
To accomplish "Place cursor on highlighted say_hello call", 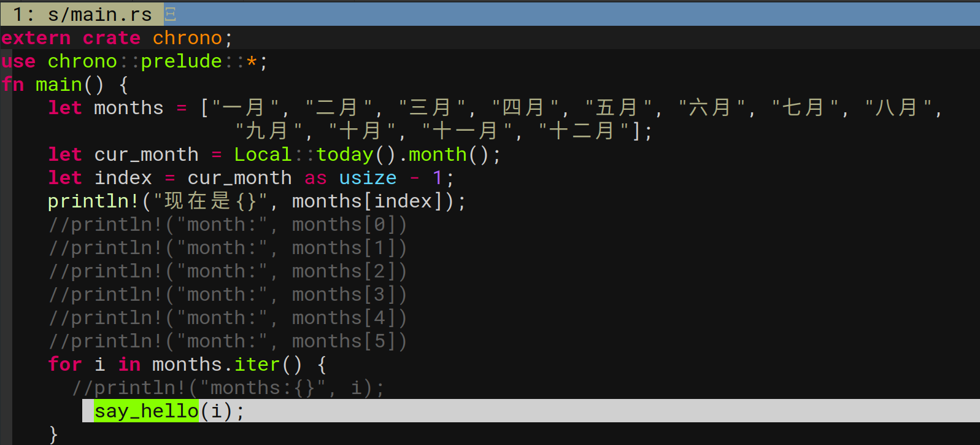I will pyautogui.click(x=146, y=411).
